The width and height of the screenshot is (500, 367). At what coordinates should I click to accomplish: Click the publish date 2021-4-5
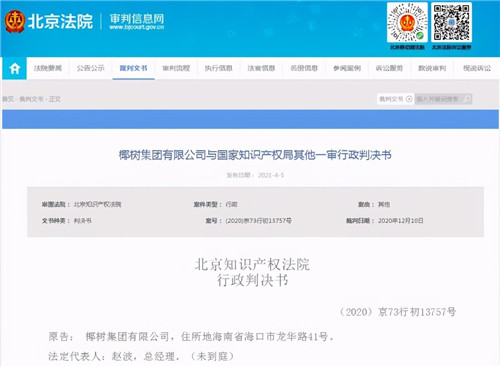271,175
